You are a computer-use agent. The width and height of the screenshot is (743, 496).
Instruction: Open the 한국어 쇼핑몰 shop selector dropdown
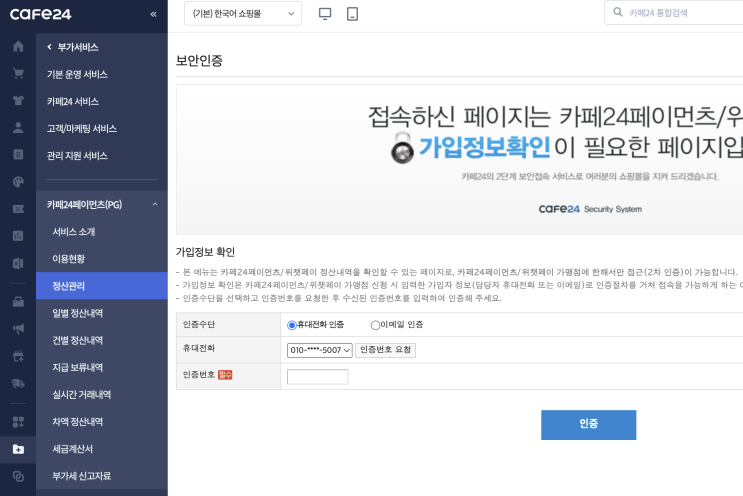[243, 14]
